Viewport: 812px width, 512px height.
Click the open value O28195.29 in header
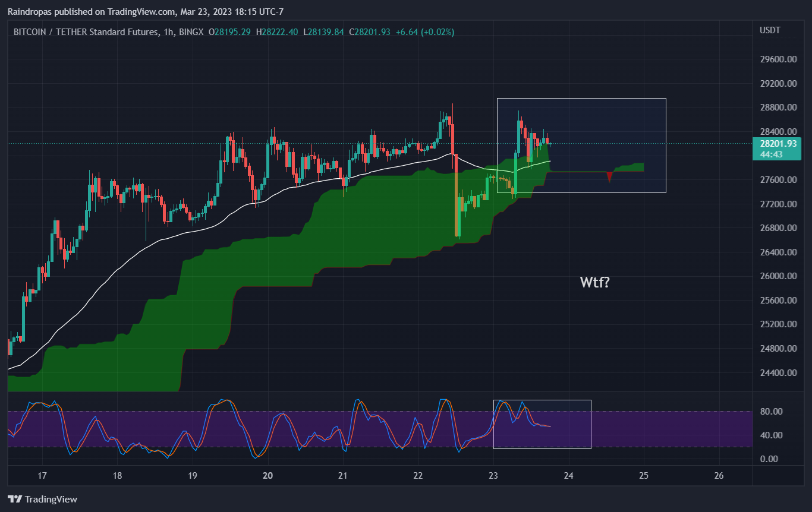pos(231,31)
